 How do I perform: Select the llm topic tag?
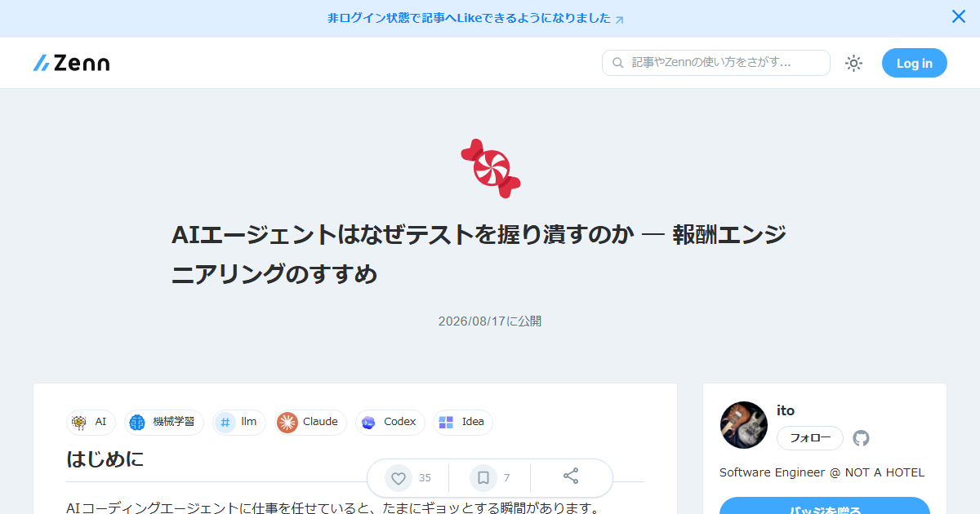(x=239, y=422)
